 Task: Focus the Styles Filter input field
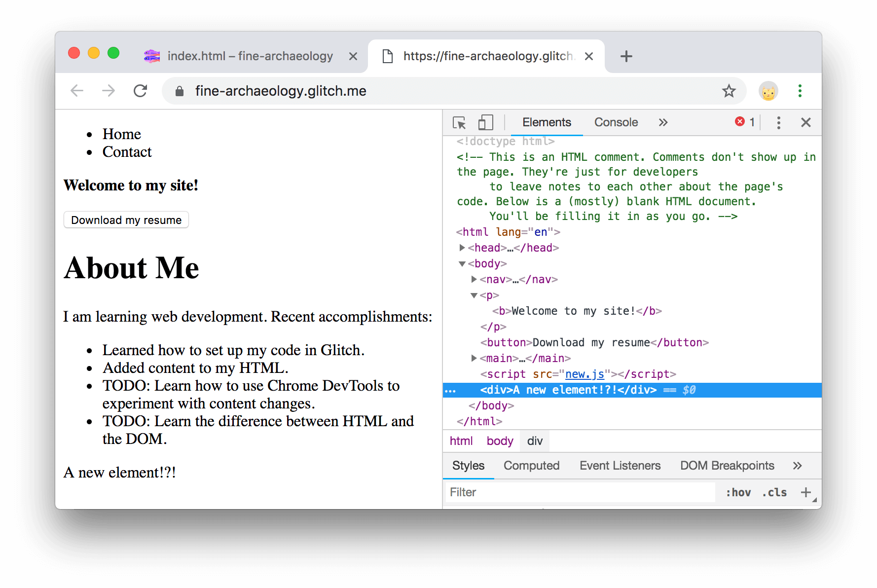point(580,492)
